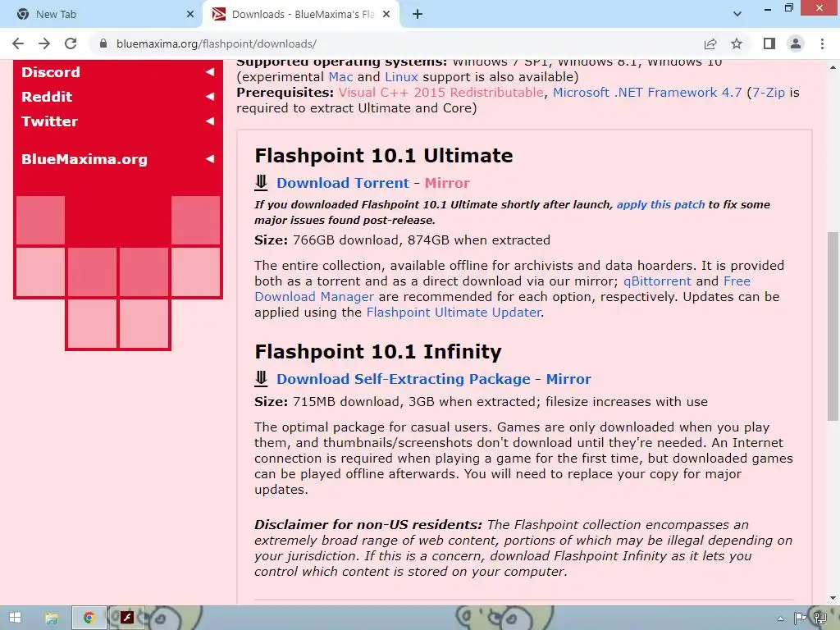
Task: Click the arrow beside Reddit
Action: (210, 97)
